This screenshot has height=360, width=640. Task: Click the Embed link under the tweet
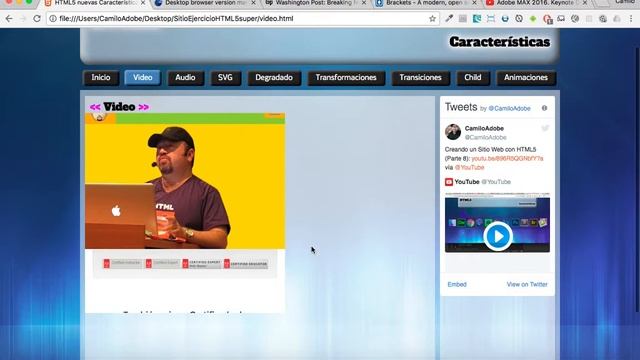point(457,284)
